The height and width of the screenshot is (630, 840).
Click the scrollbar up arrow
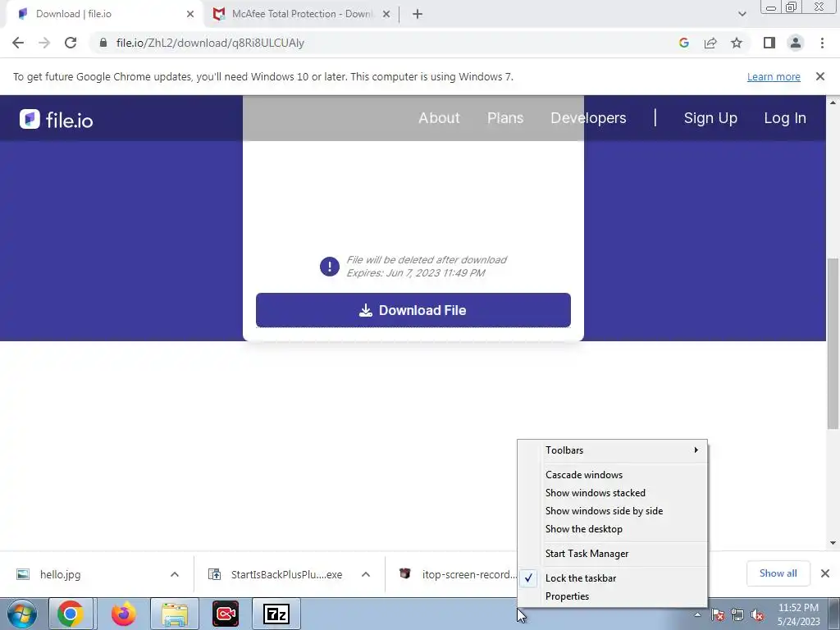833,102
